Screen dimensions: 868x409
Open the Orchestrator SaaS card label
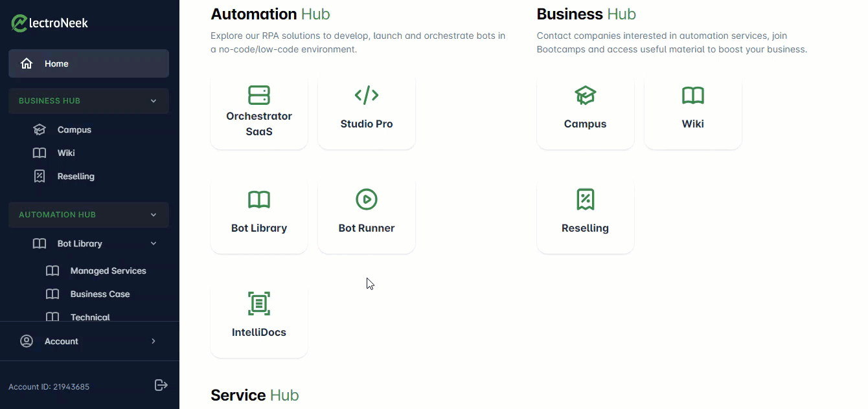coord(259,124)
